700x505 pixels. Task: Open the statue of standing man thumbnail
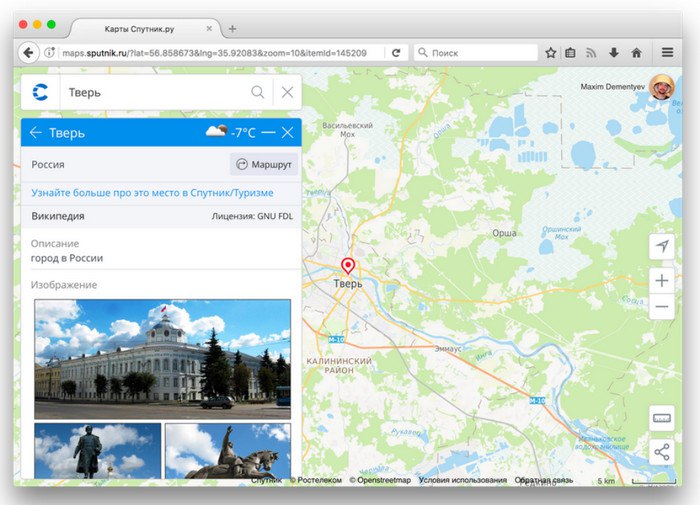[x=98, y=451]
